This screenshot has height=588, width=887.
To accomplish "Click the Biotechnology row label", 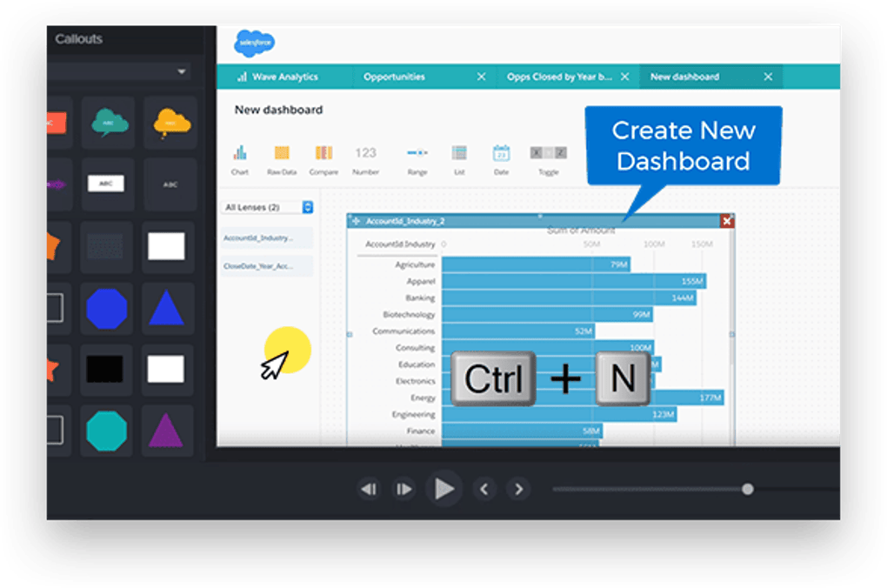I will 409,314.
